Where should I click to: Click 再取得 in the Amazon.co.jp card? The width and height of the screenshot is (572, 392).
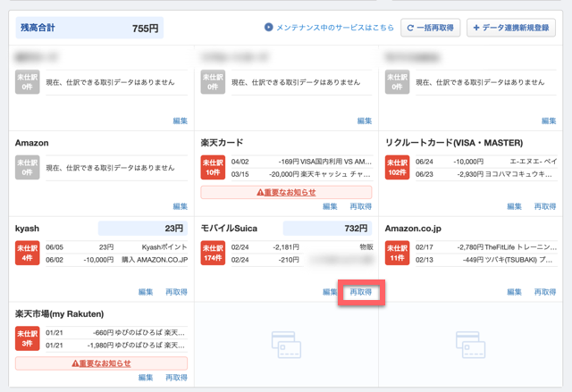tap(545, 292)
